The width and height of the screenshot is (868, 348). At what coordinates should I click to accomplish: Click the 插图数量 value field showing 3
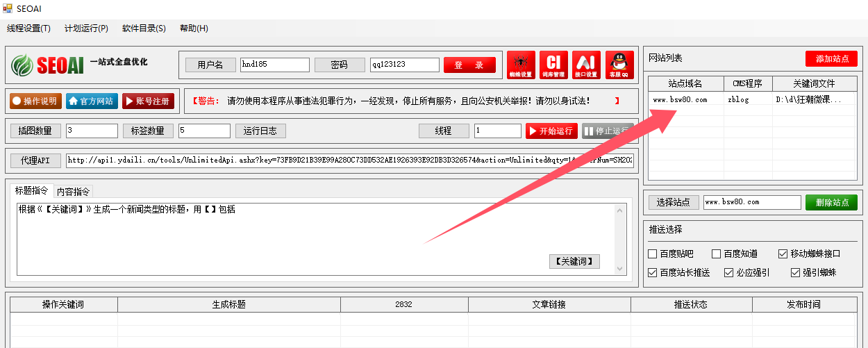tap(92, 131)
